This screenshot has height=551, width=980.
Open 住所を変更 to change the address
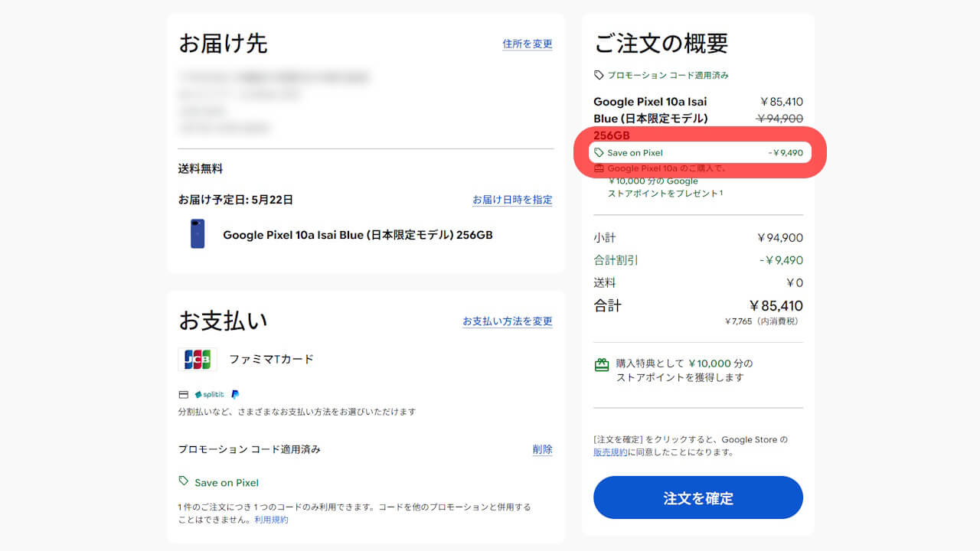(527, 44)
